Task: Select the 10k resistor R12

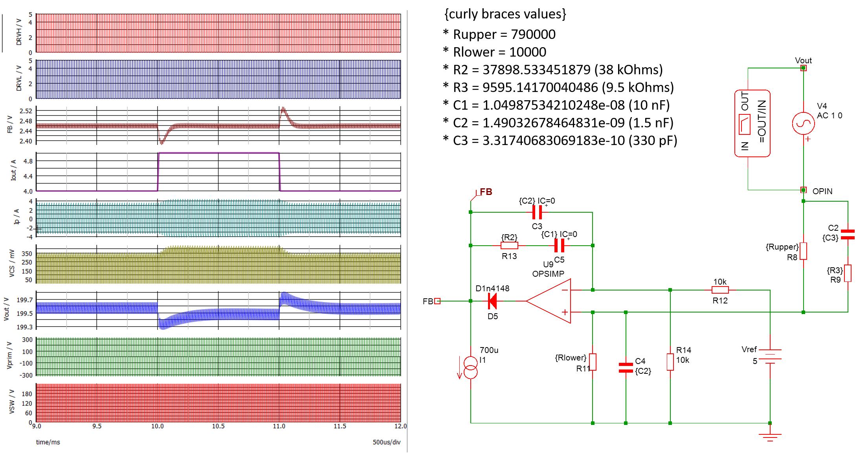Action: (x=720, y=290)
